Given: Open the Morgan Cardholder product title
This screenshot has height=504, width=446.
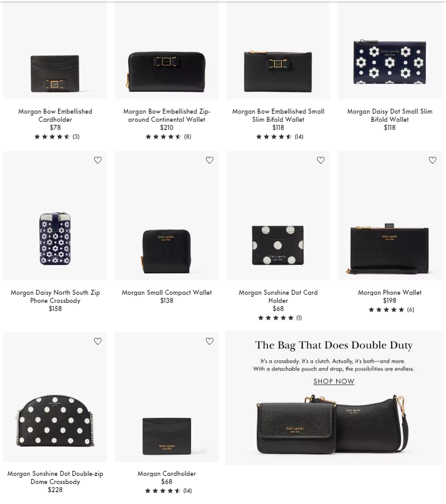Looking at the screenshot, I should 167,473.
